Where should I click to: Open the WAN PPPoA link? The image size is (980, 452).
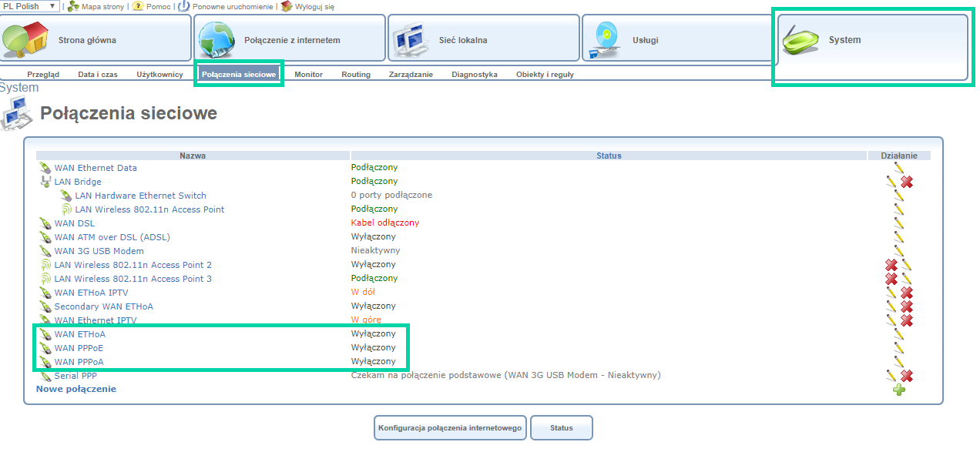click(79, 362)
